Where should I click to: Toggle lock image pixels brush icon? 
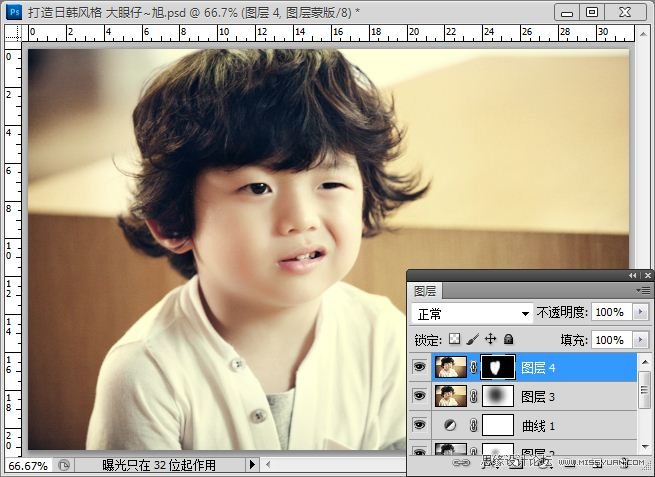click(473, 339)
